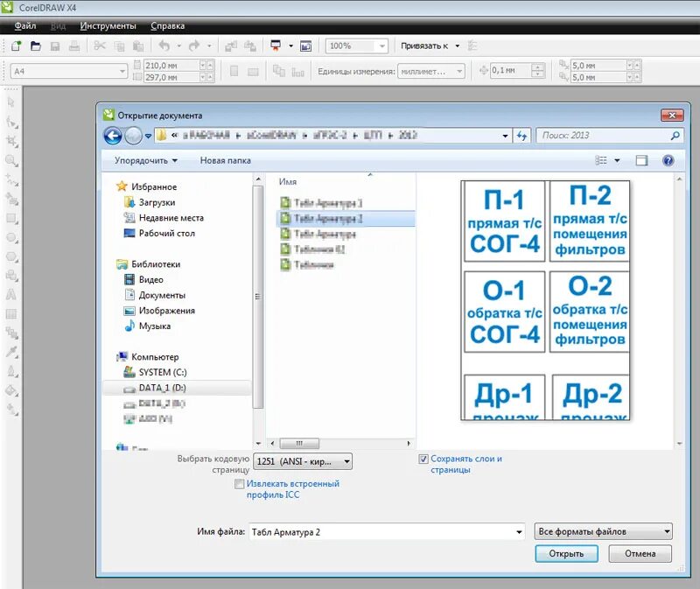Click the Refresh button beside address bar
The width and height of the screenshot is (700, 589).
521,136
